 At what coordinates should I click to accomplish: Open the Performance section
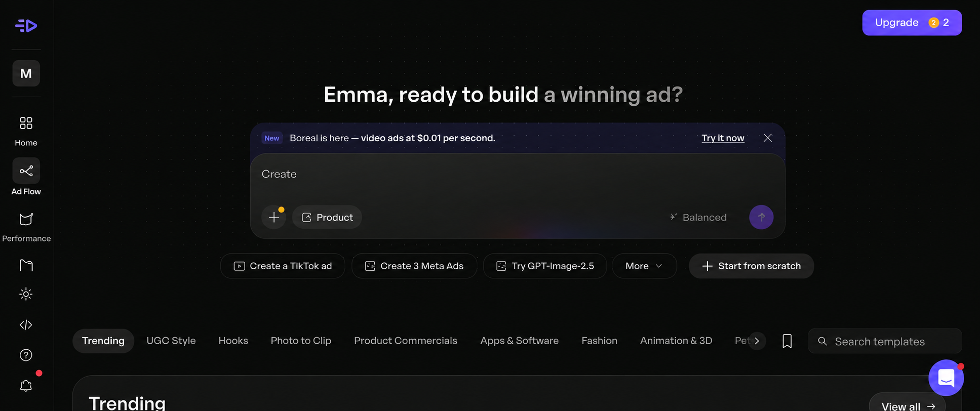click(x=26, y=227)
